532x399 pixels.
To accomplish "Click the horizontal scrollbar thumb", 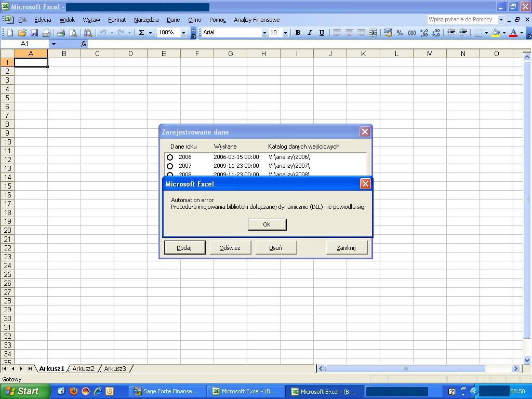I will pos(405,368).
